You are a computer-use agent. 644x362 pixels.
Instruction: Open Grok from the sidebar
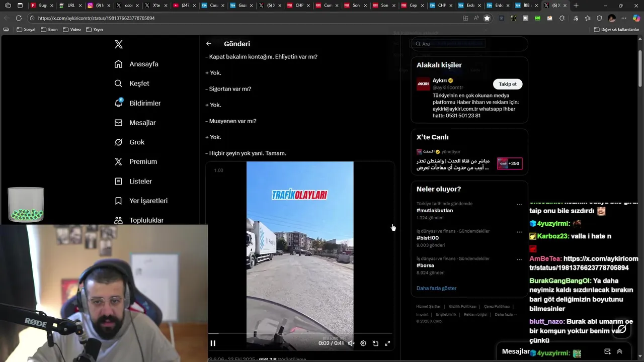[x=129, y=142]
